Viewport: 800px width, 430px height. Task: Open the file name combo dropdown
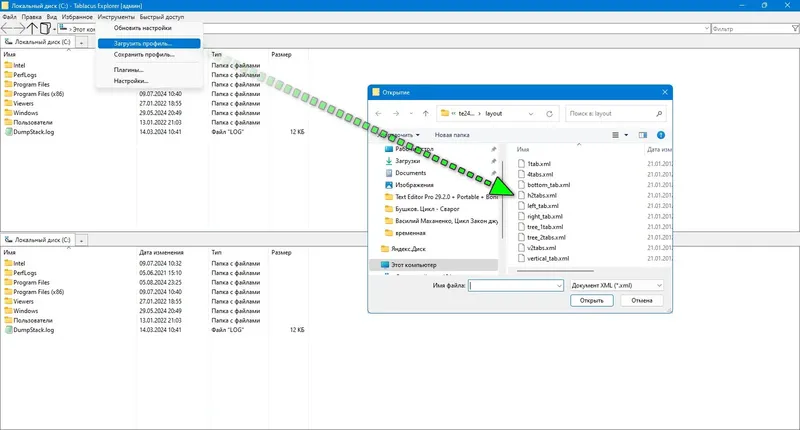point(559,286)
